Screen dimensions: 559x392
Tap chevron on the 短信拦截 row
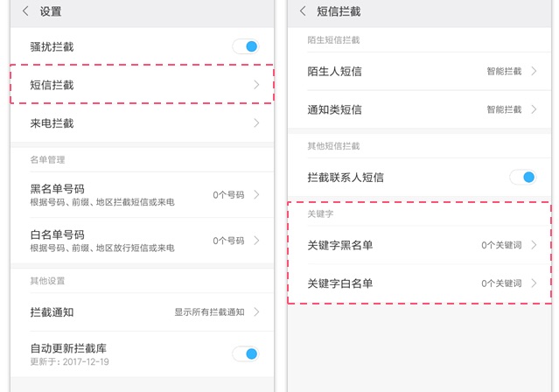(x=256, y=85)
